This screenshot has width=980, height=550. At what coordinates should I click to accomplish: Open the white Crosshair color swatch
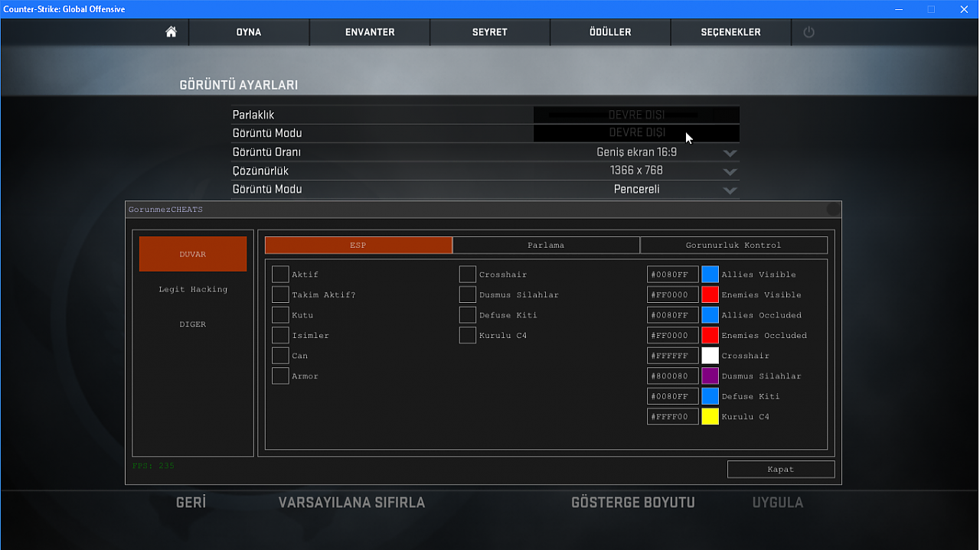(x=710, y=356)
